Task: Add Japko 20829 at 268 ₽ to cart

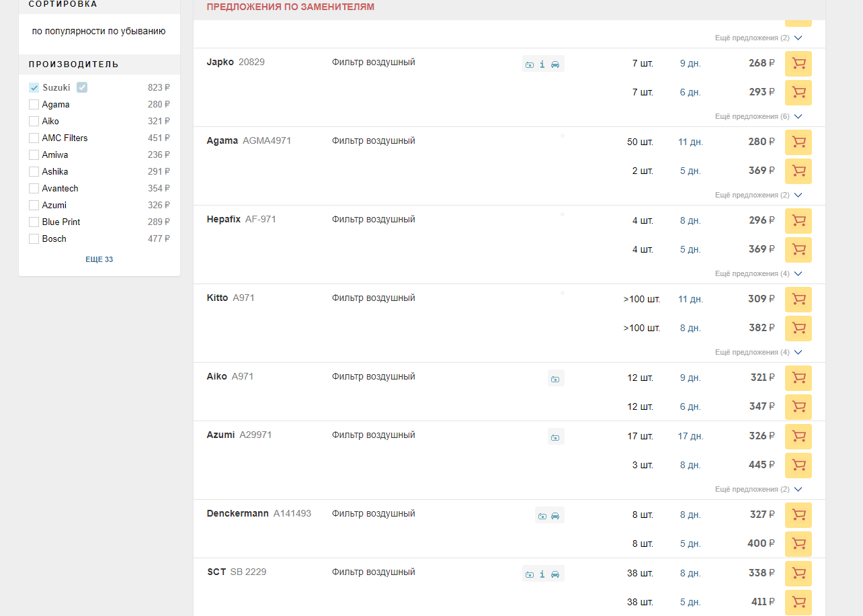Action: point(798,64)
